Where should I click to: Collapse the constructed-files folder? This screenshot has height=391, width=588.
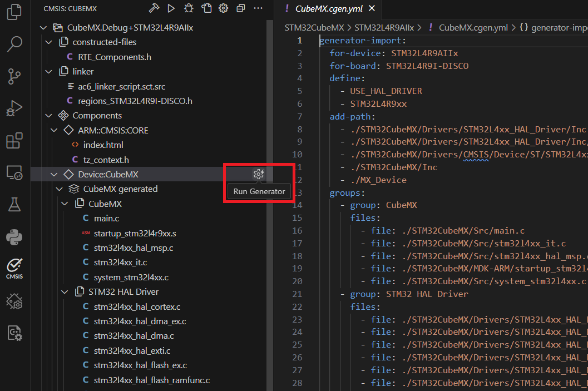click(x=49, y=42)
